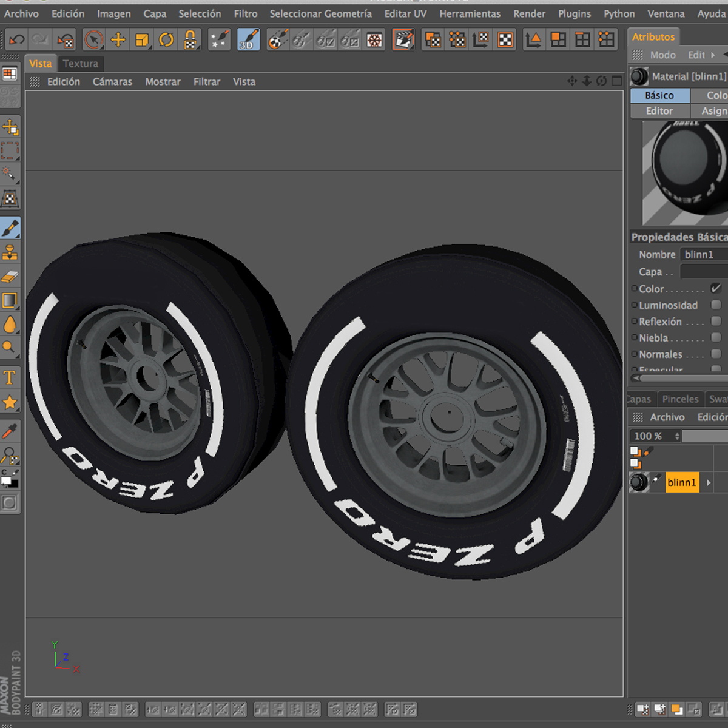This screenshot has height=728, width=728.
Task: Toggle the Color channel checkbox
Action: point(716,289)
